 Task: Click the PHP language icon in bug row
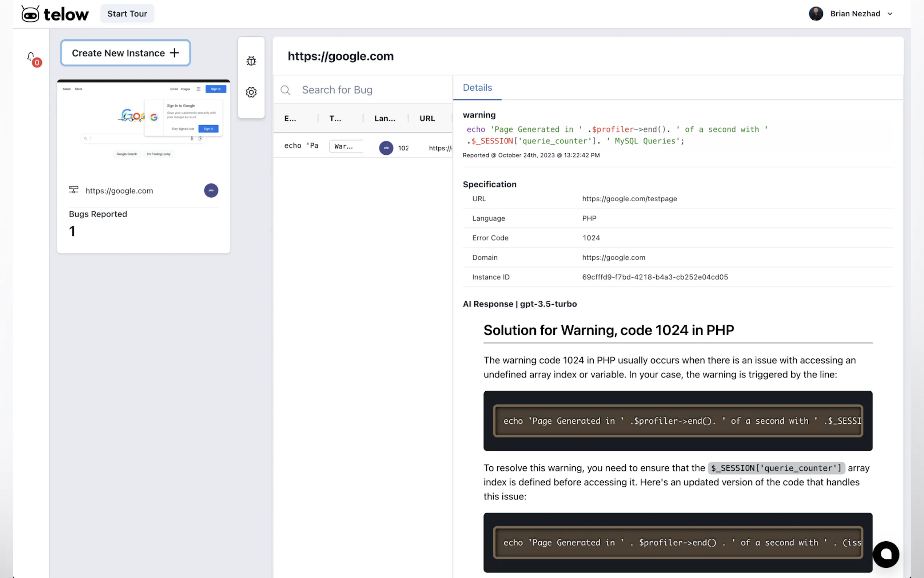click(x=386, y=148)
